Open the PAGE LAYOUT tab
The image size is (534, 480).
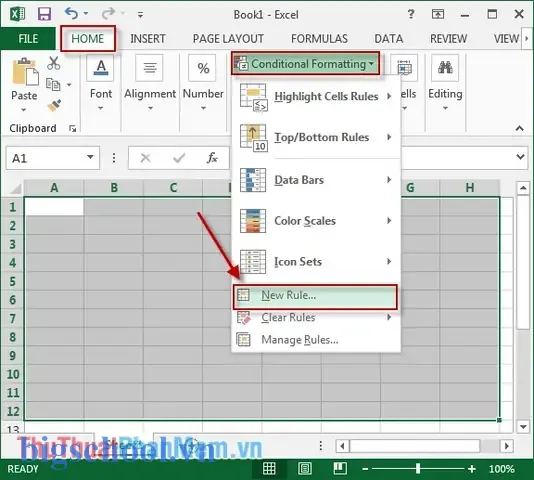tap(228, 38)
